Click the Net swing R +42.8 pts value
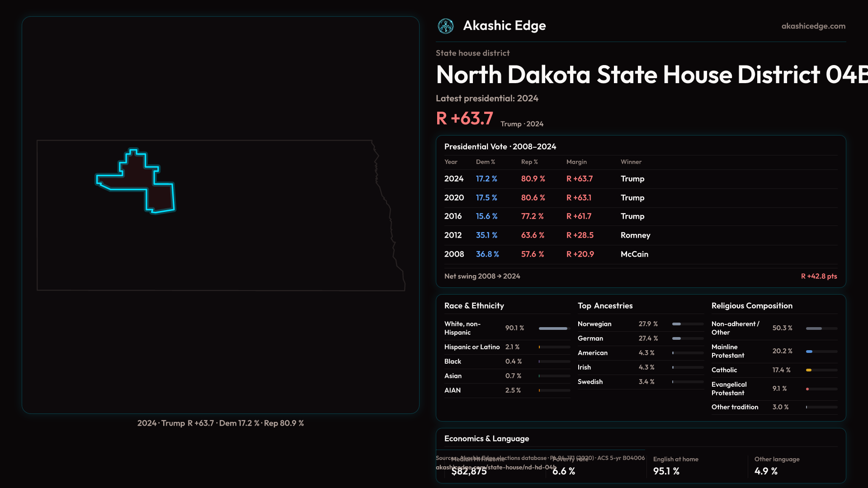The height and width of the screenshot is (488, 868). (819, 277)
